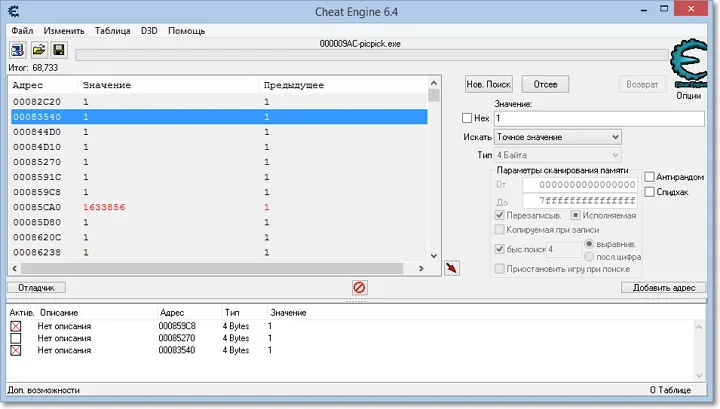Click the Опции label
Image resolution: width=720 pixels, height=409 pixels.
coord(688,96)
